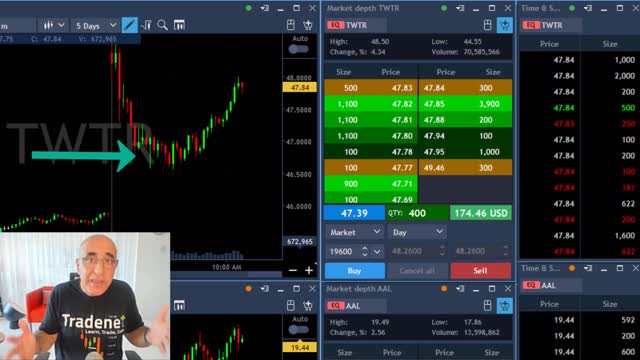Click orange link indicator in Time & Sales AAL
The width and height of the screenshot is (640, 360).
(572, 268)
